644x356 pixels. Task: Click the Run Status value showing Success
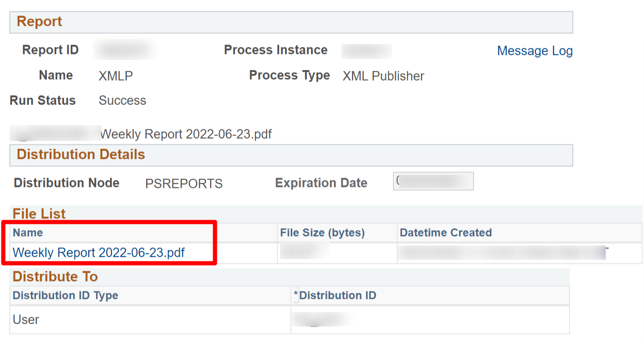click(122, 100)
